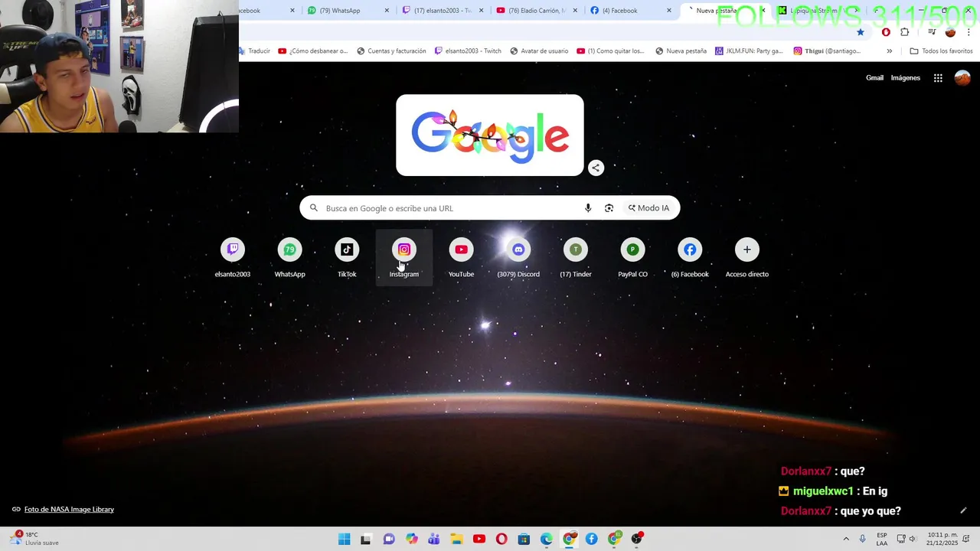Customize this page with the pencil icon

(x=963, y=510)
